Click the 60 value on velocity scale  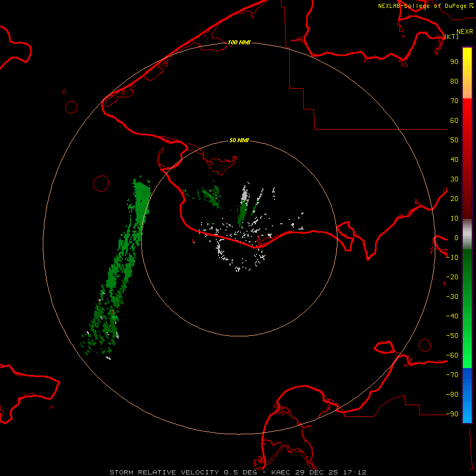[x=454, y=120]
